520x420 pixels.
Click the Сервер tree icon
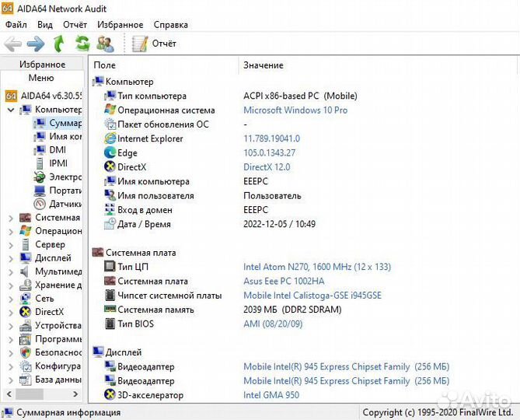pyautogui.click(x=25, y=245)
